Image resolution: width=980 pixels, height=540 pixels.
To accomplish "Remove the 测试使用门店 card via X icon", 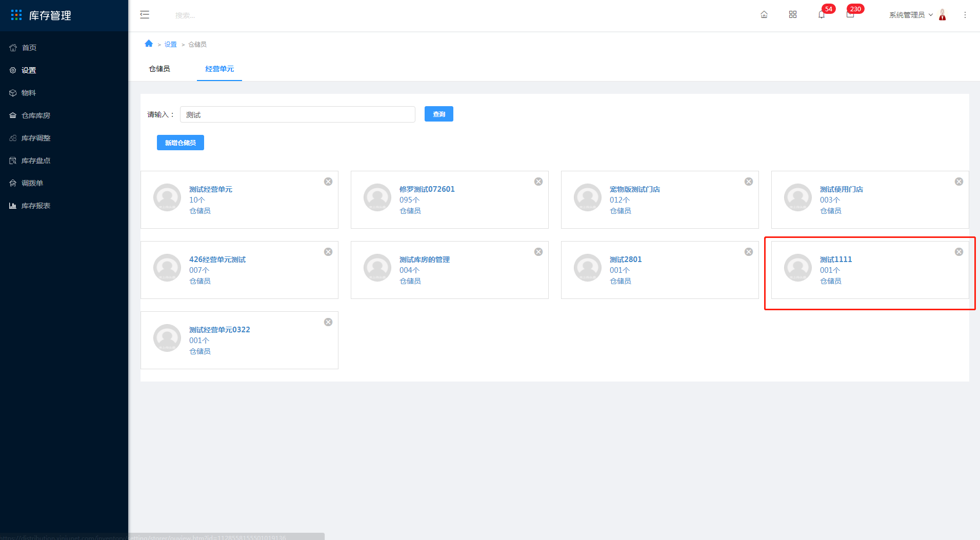I will coord(959,182).
